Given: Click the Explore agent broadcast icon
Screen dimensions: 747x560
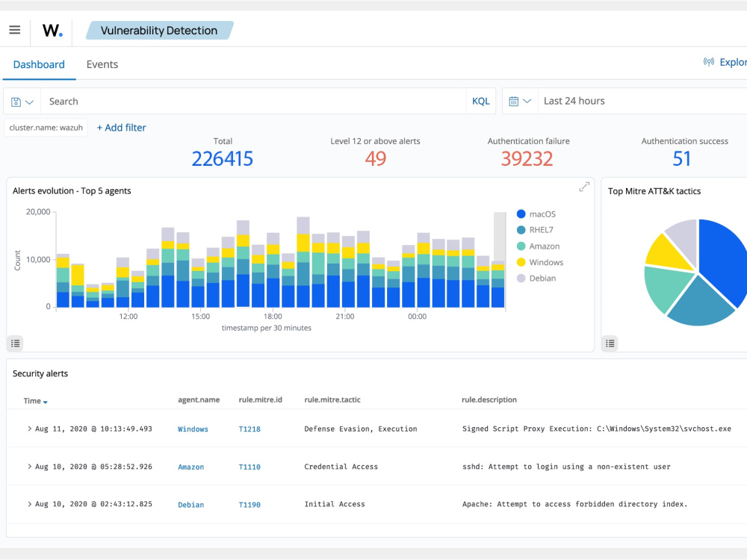Looking at the screenshot, I should [709, 62].
